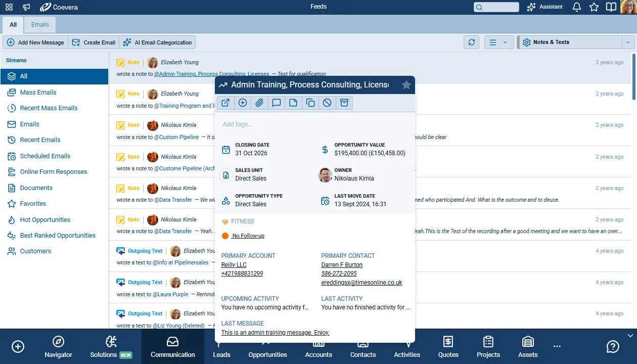Open the @Custom Pipeline mention link
Image resolution: width=637 pixels, height=364 pixels.
click(x=176, y=137)
